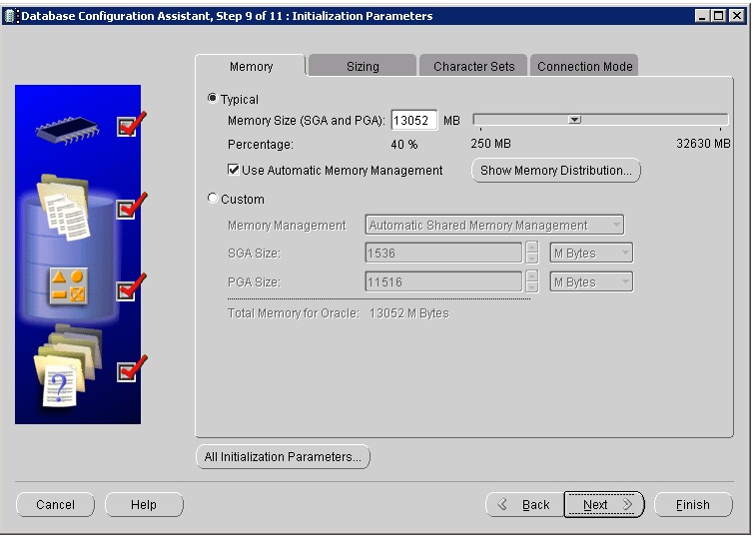Click Show Memory Distribution button
This screenshot has width=756, height=536.
coord(555,171)
